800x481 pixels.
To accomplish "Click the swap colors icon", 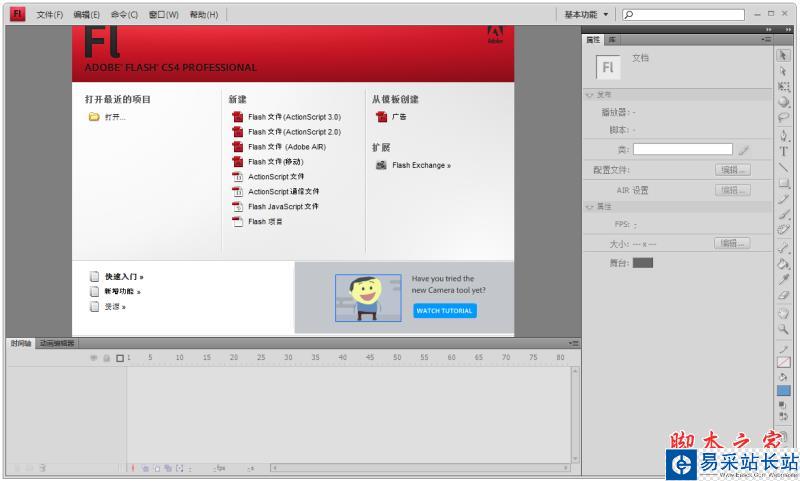I will (x=783, y=416).
